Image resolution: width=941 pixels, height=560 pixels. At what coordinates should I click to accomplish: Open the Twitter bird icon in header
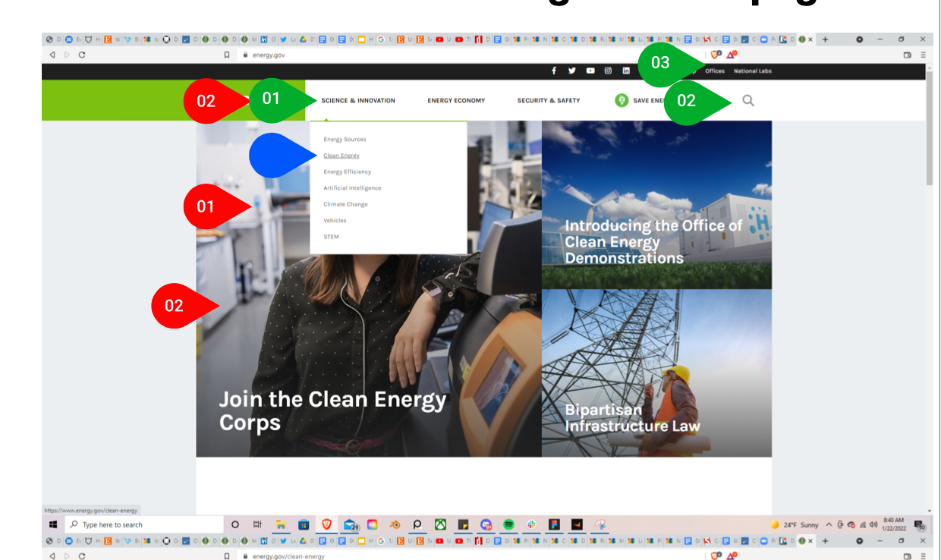pyautogui.click(x=572, y=71)
